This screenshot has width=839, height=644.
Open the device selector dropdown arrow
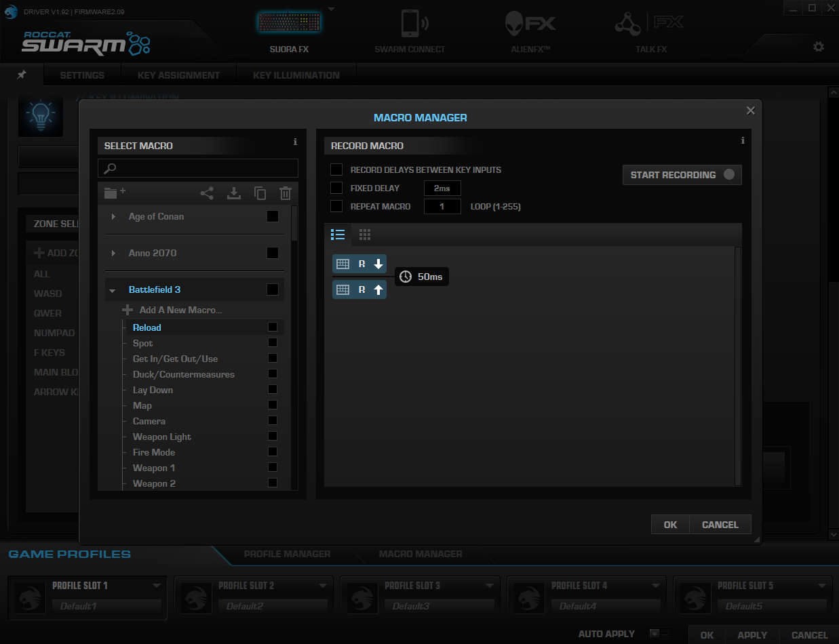[x=331, y=9]
